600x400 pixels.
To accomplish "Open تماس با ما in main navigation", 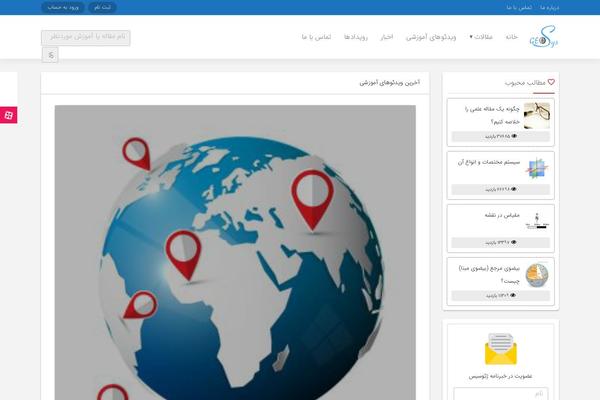I will tap(316, 37).
